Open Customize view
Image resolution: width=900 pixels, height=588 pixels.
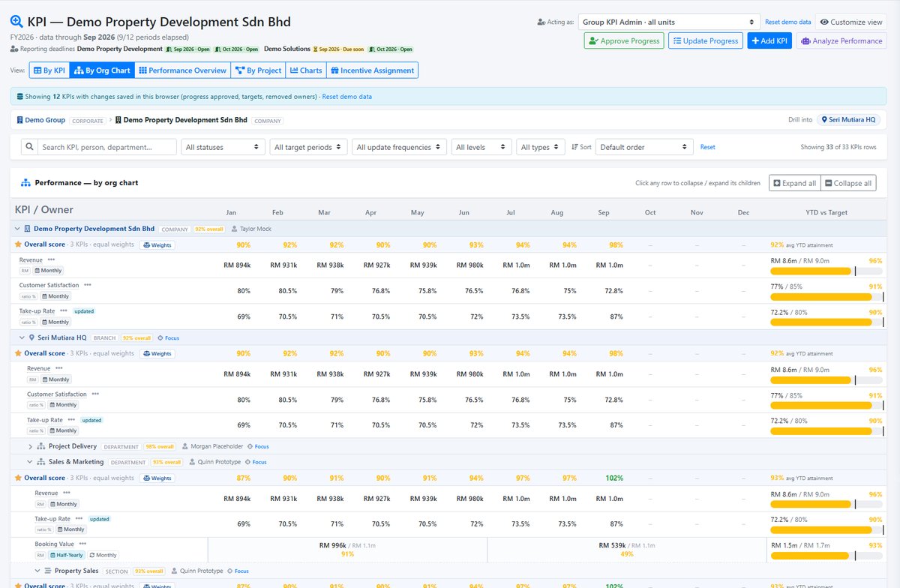851,22
